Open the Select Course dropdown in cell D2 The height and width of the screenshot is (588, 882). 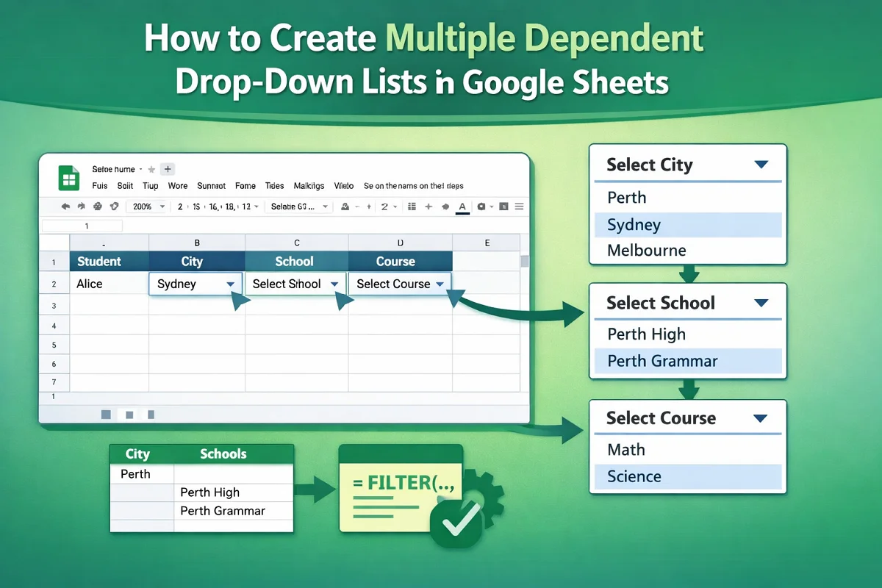(440, 284)
